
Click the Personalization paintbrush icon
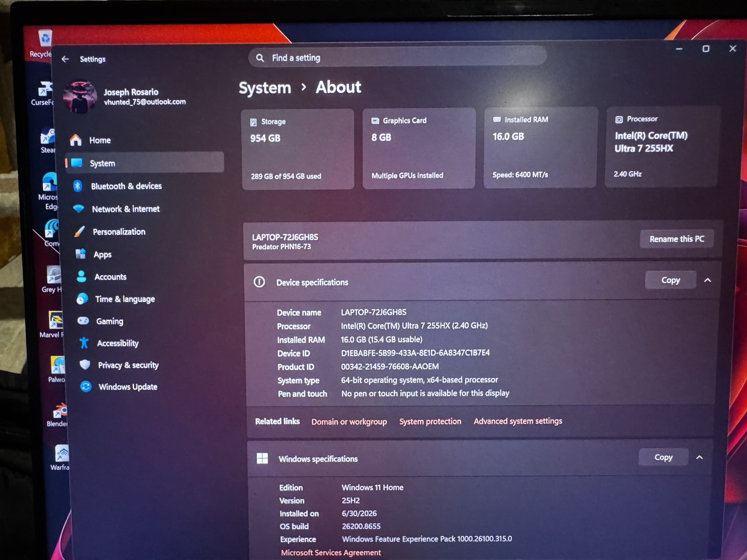79,231
